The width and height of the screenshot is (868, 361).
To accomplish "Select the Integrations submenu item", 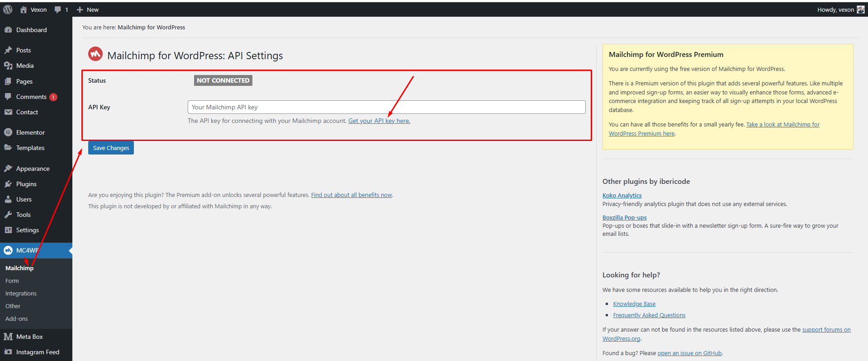I will point(21,293).
